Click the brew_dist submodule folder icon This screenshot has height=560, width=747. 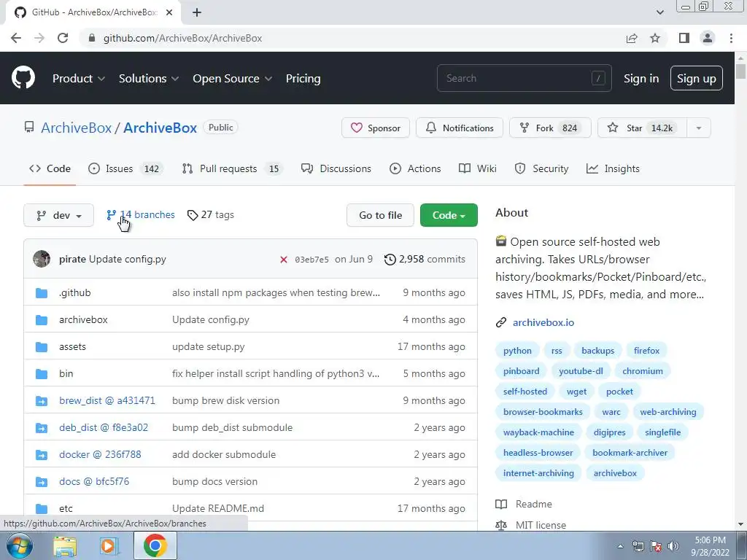point(42,400)
